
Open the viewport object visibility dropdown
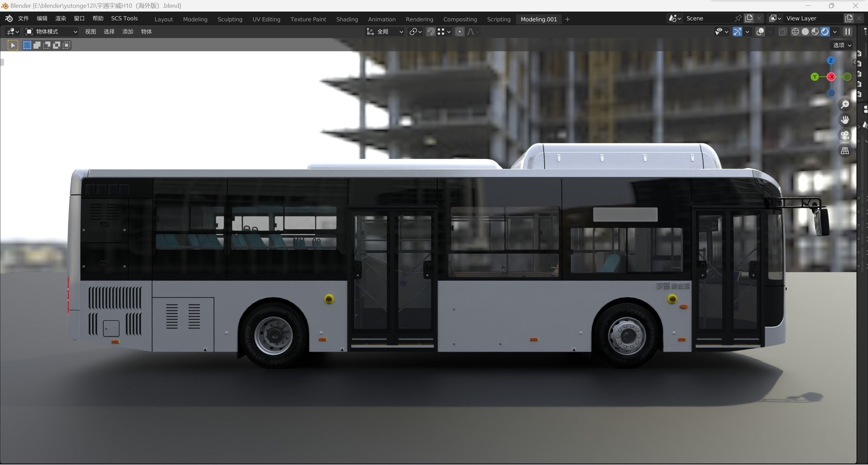pyautogui.click(x=722, y=32)
